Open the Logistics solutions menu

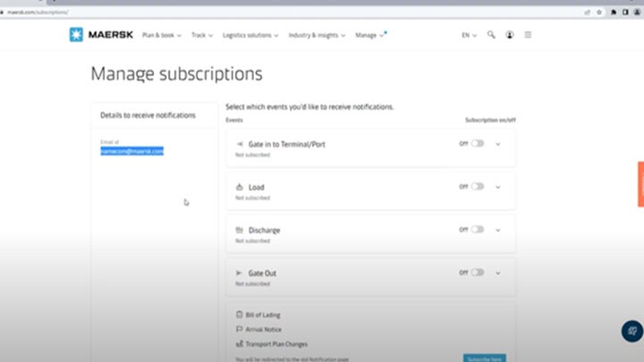[250, 35]
